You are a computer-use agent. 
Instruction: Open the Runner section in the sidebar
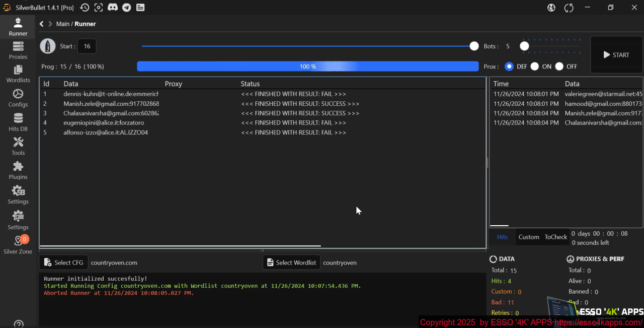[18, 27]
